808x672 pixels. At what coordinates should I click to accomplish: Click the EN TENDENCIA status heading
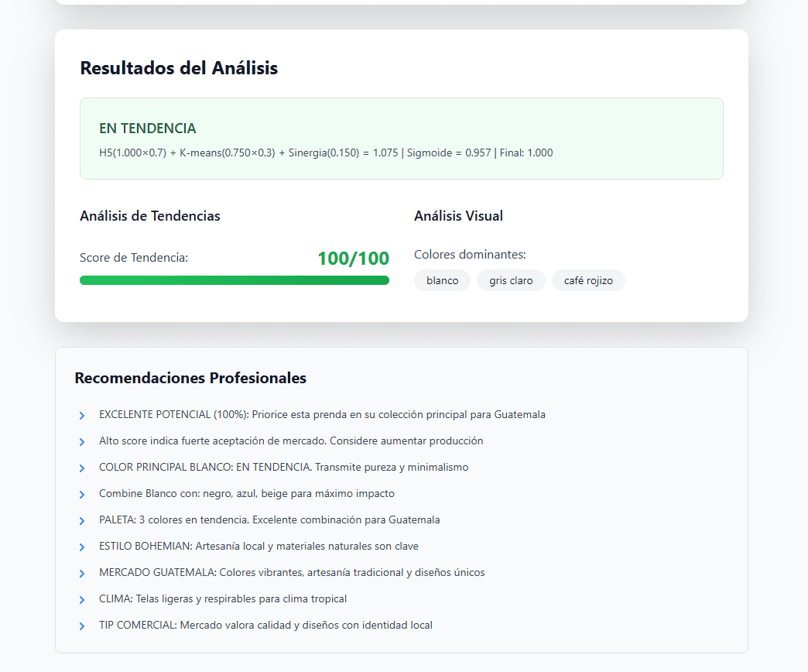[148, 129]
